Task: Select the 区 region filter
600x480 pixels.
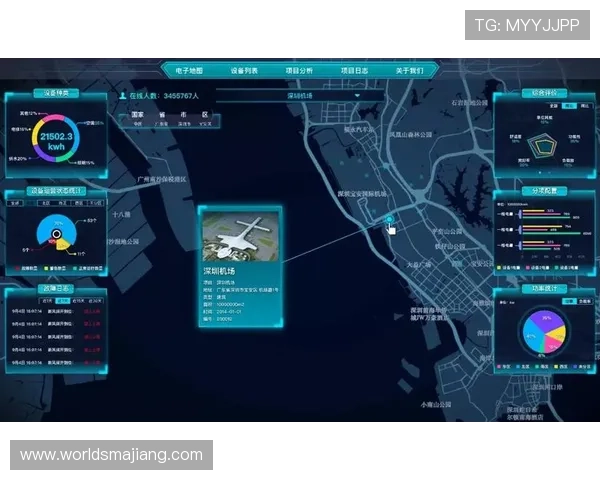Action: (x=205, y=115)
